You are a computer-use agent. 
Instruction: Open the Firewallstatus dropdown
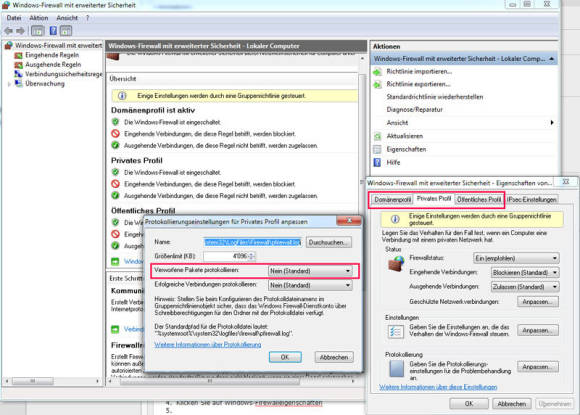516,258
